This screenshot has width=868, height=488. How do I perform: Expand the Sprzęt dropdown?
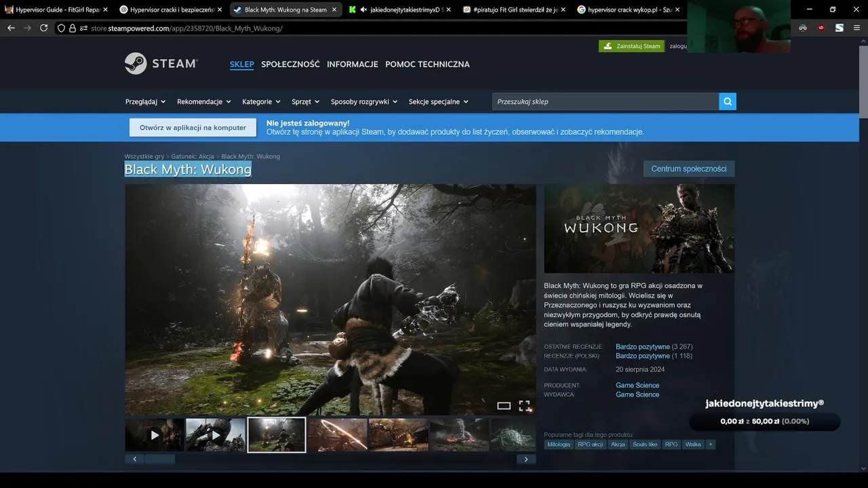coord(305,102)
